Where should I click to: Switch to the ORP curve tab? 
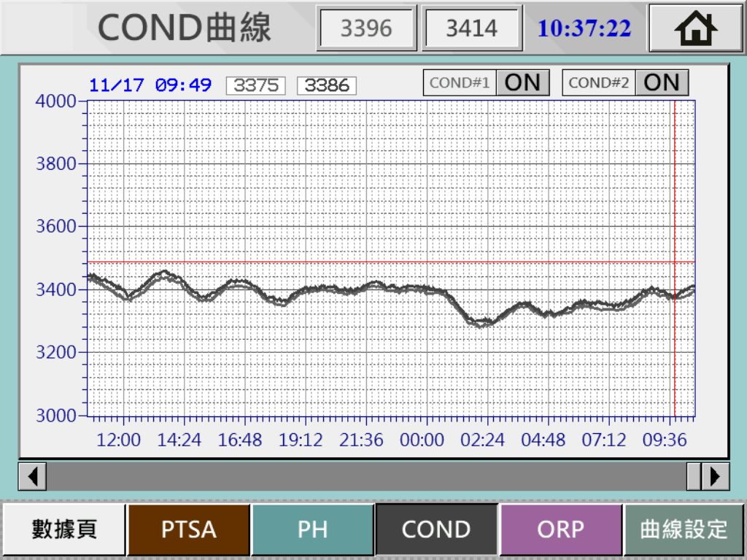tap(560, 529)
